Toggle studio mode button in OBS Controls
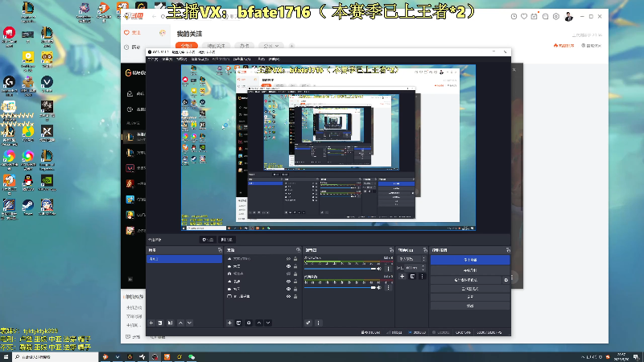This screenshot has height=362, width=644. coord(470,289)
